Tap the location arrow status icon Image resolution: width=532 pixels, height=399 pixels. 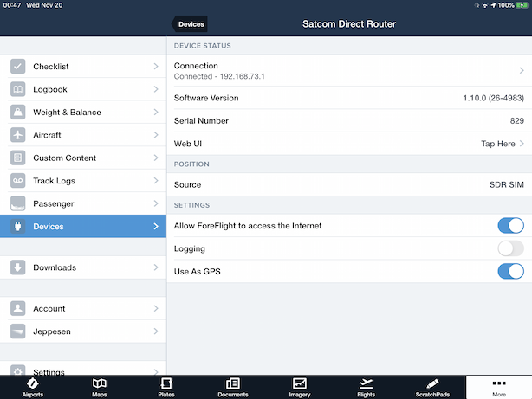493,5
